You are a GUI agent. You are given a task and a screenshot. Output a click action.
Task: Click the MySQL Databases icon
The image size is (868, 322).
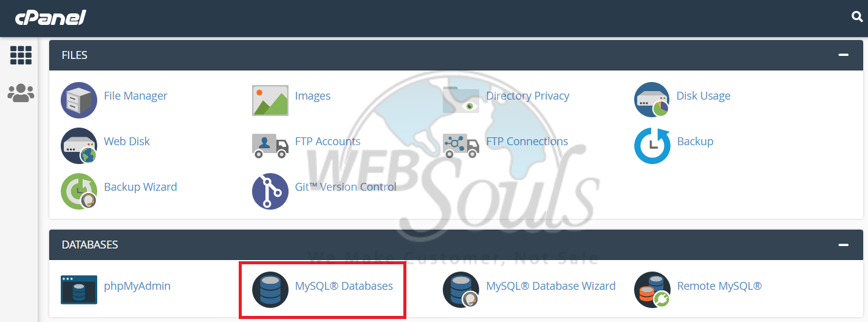point(270,289)
